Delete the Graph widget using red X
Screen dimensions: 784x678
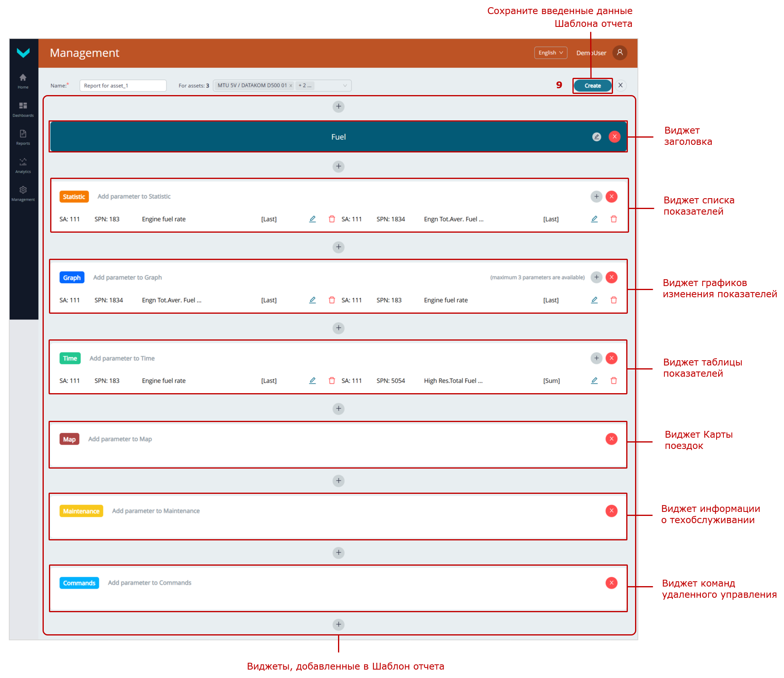pyautogui.click(x=611, y=277)
